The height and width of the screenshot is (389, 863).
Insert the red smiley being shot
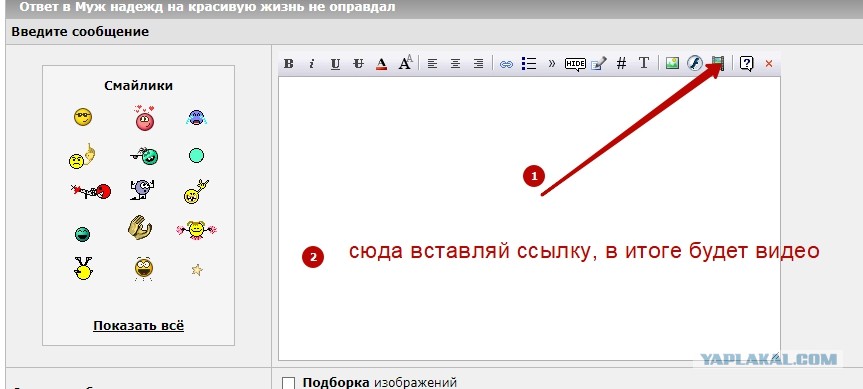pyautogui.click(x=91, y=191)
